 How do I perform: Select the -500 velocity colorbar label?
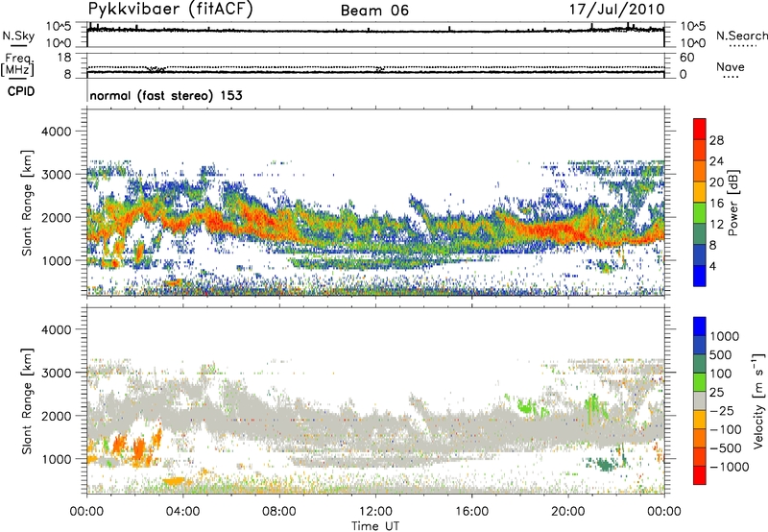[726, 447]
